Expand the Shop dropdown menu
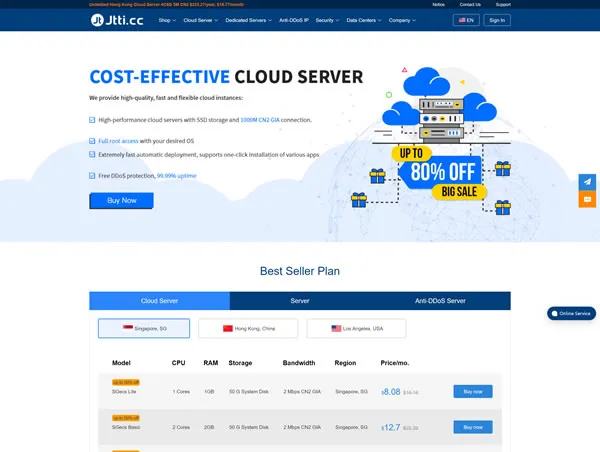 pyautogui.click(x=167, y=20)
